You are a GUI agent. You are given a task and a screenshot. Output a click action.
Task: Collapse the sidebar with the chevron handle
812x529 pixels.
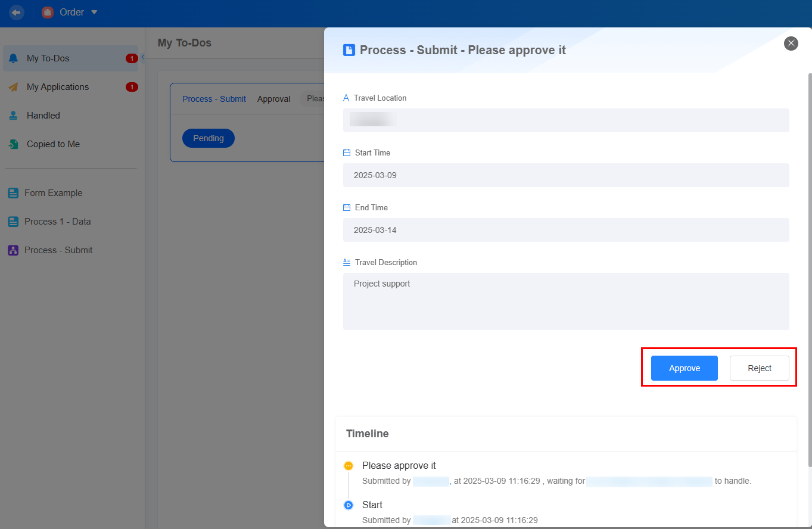[x=143, y=56]
